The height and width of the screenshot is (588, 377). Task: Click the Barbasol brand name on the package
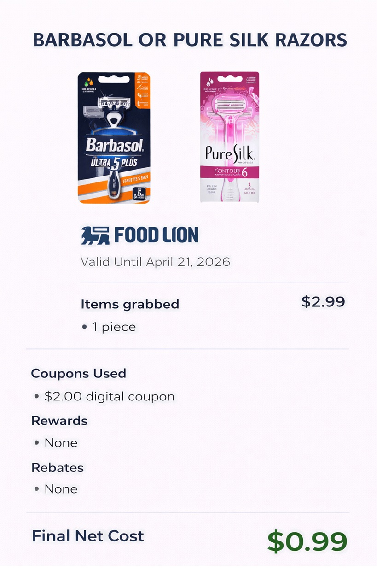pos(114,146)
